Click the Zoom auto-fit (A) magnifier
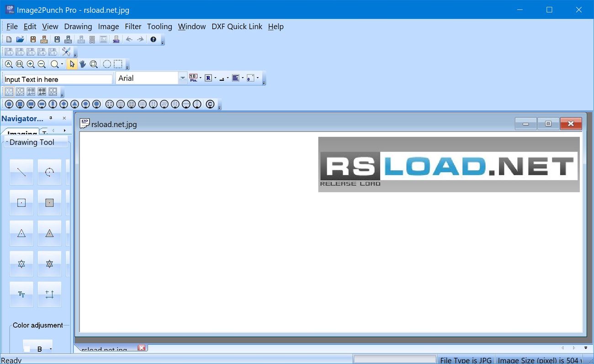 tap(9, 64)
